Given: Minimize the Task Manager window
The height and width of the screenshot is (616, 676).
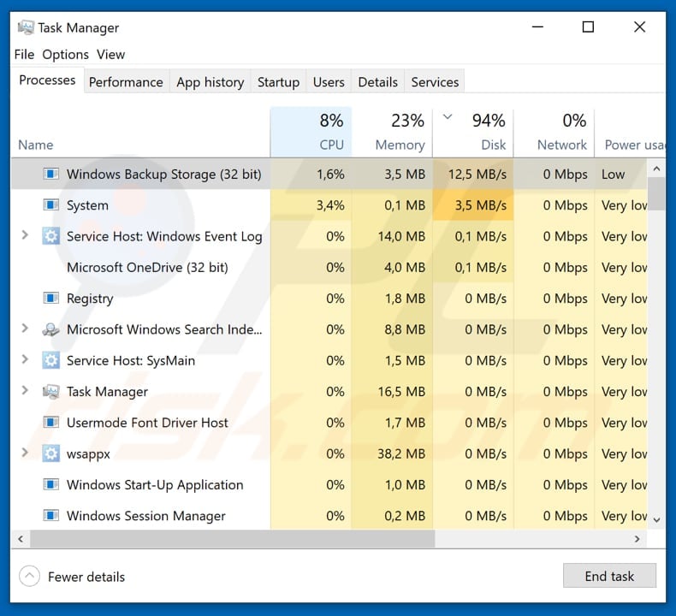Looking at the screenshot, I should [537, 27].
